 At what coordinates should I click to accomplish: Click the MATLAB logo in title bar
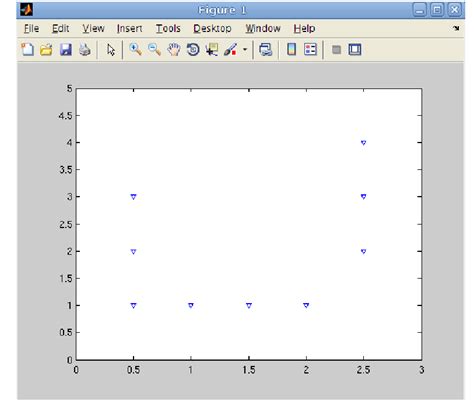click(26, 10)
